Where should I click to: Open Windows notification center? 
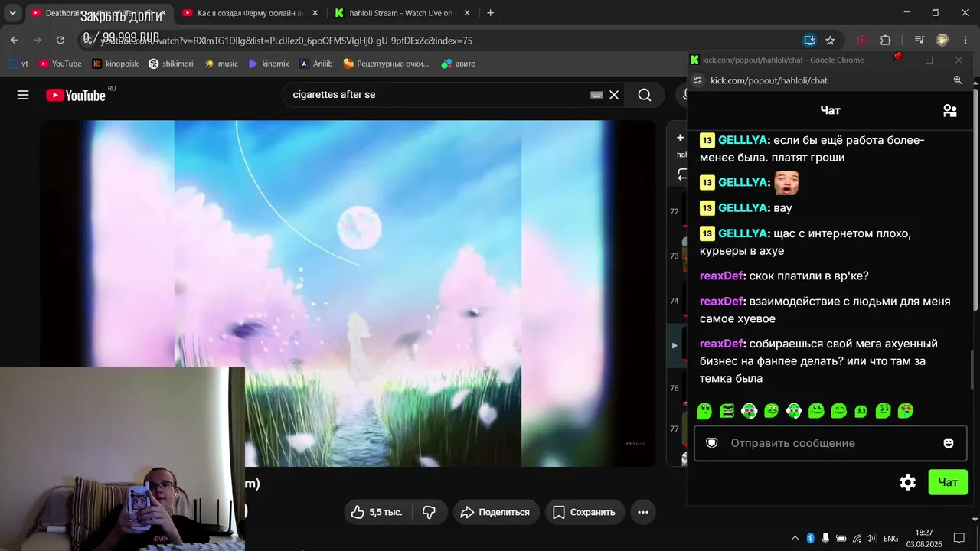pos(959,538)
